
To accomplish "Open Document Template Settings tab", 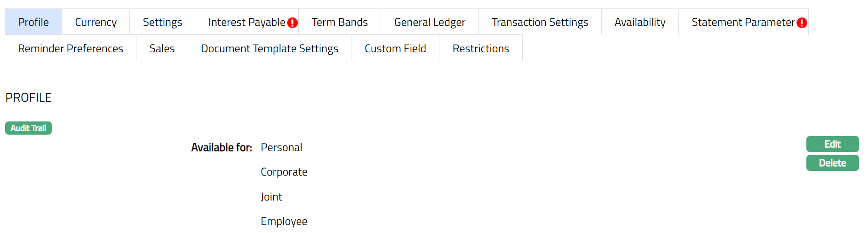I will pyautogui.click(x=270, y=48).
